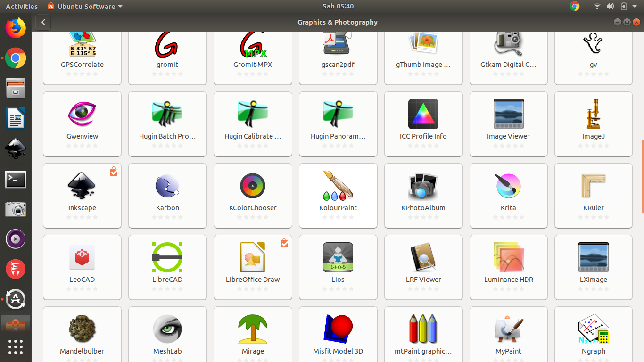Viewport: 644px width, 362px height.
Task: Open the gv ghost icon
Action: (594, 43)
